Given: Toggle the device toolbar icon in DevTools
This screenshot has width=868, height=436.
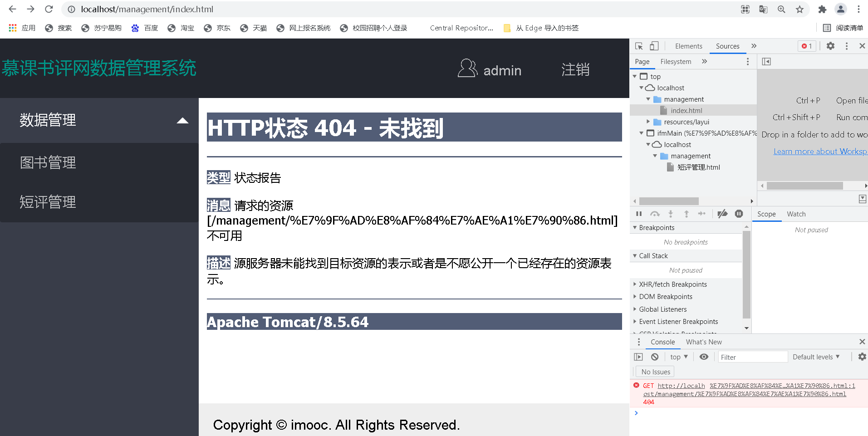Looking at the screenshot, I should [x=654, y=46].
